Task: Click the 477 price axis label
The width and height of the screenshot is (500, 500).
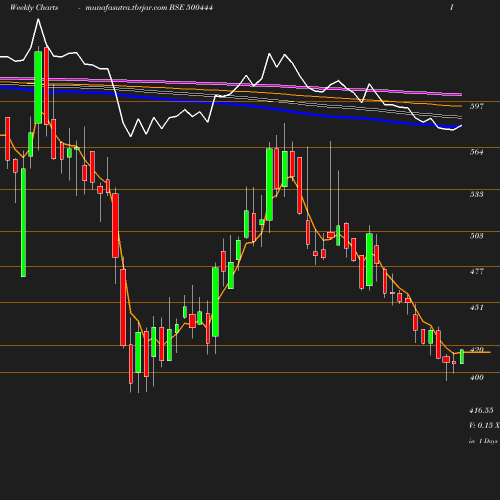Action: tap(476, 271)
